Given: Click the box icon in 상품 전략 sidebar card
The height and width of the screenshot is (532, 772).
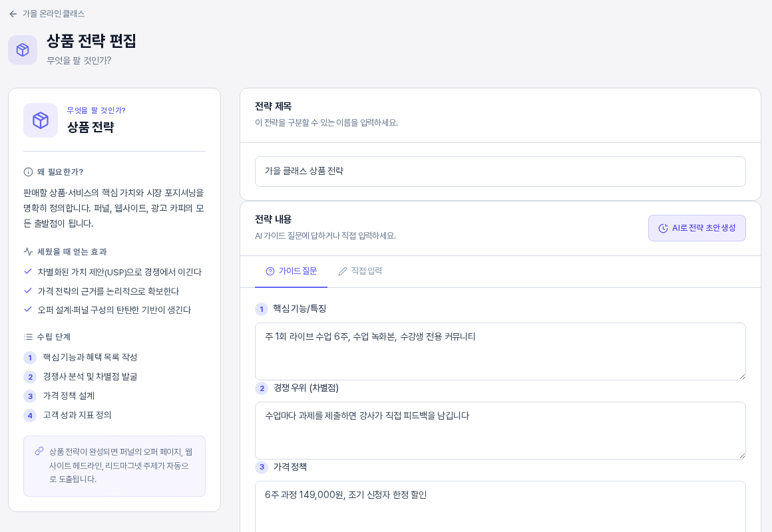Looking at the screenshot, I should coord(41,120).
